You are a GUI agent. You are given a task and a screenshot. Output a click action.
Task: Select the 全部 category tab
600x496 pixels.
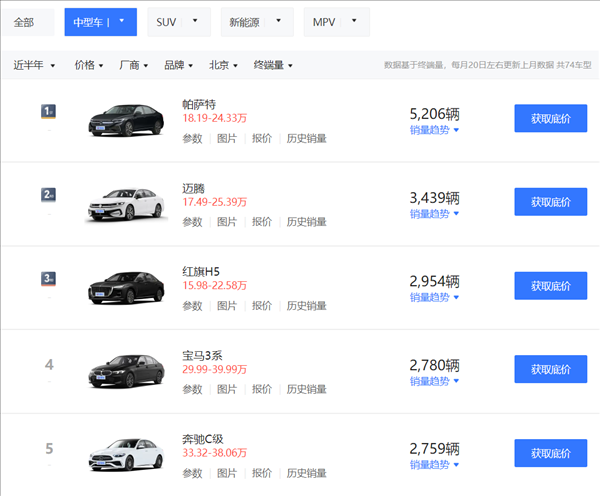click(x=25, y=22)
